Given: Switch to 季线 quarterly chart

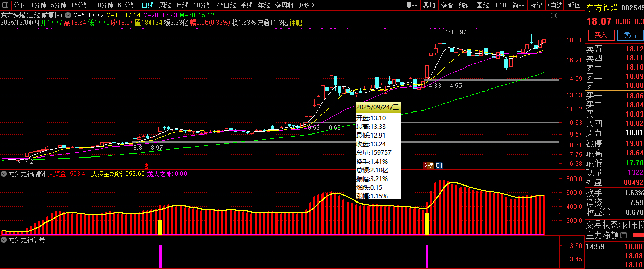Looking at the screenshot, I should tap(247, 5).
